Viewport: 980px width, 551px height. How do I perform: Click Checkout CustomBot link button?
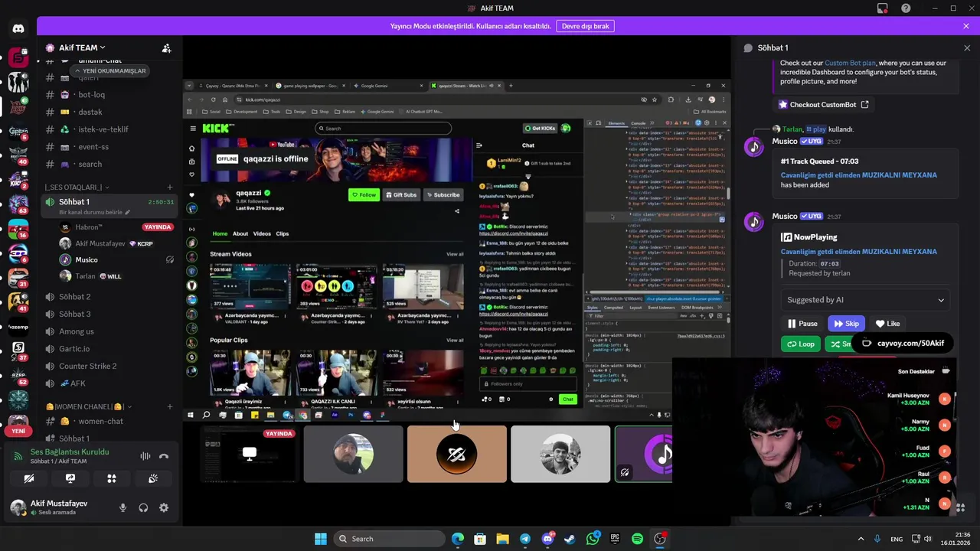pos(823,105)
